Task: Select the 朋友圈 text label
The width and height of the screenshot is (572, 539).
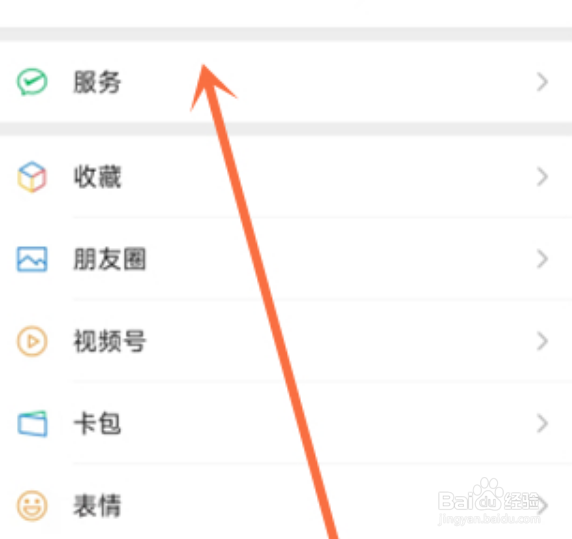Action: coord(109,259)
